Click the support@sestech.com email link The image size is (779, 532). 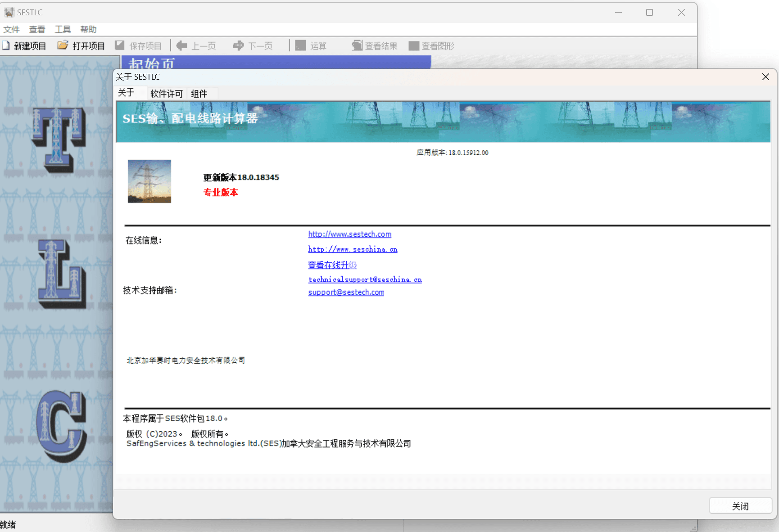point(346,292)
